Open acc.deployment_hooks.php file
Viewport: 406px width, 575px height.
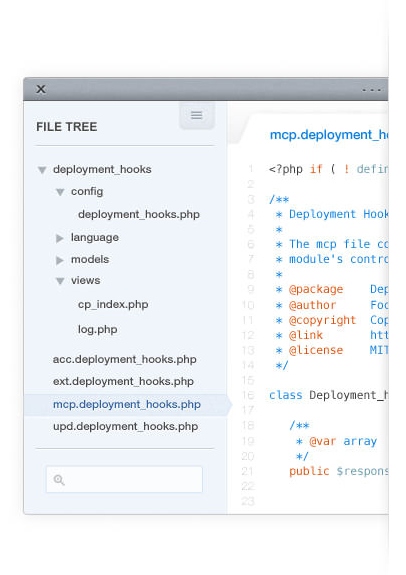pyautogui.click(x=125, y=359)
